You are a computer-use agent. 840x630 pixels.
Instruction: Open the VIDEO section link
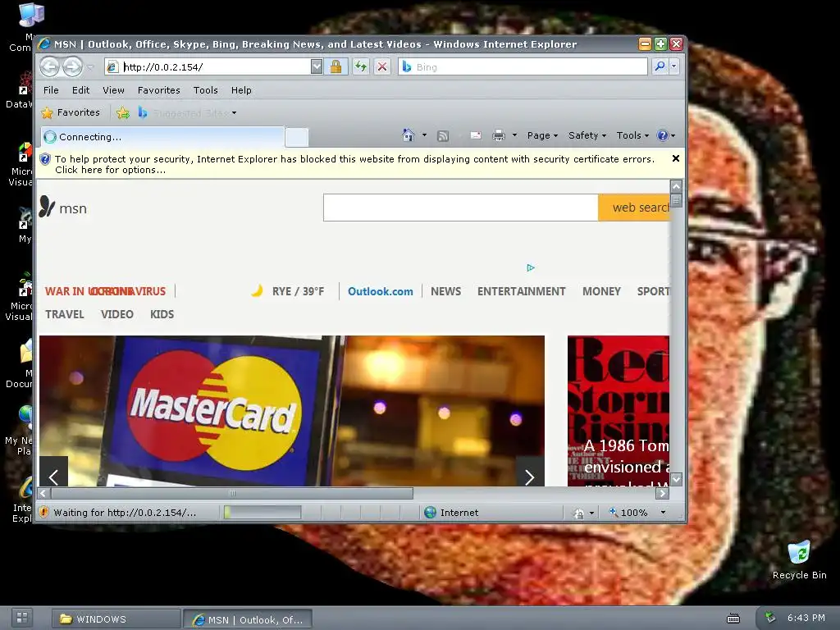click(x=116, y=314)
